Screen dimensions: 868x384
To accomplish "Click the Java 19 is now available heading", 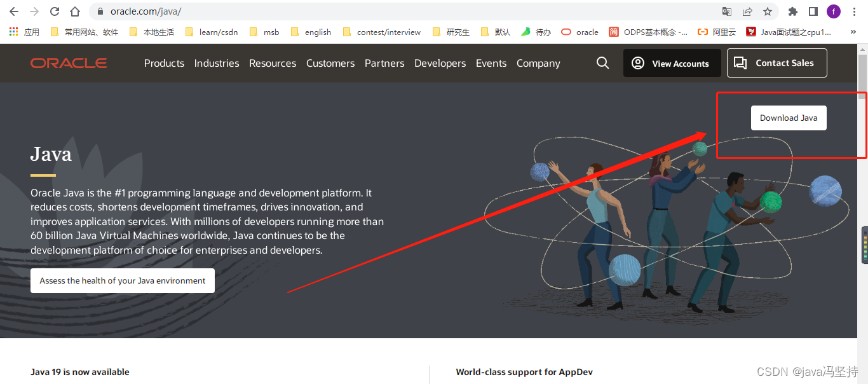I will [x=80, y=372].
